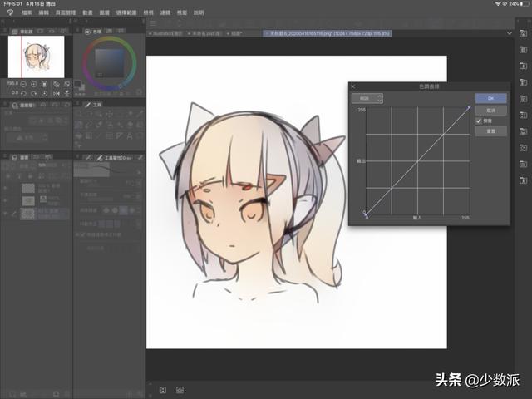Select the Gradient tool
Viewport: 532px width, 399px height.
(x=89, y=136)
